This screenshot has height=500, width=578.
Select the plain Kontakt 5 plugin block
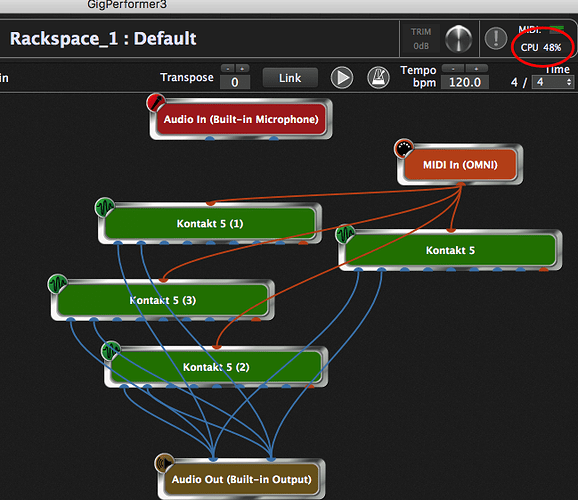tap(450, 250)
